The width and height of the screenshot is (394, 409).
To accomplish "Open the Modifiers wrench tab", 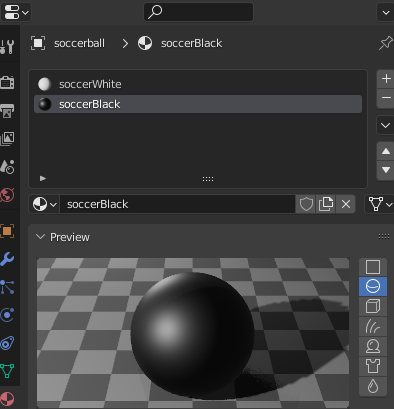I will (7, 259).
